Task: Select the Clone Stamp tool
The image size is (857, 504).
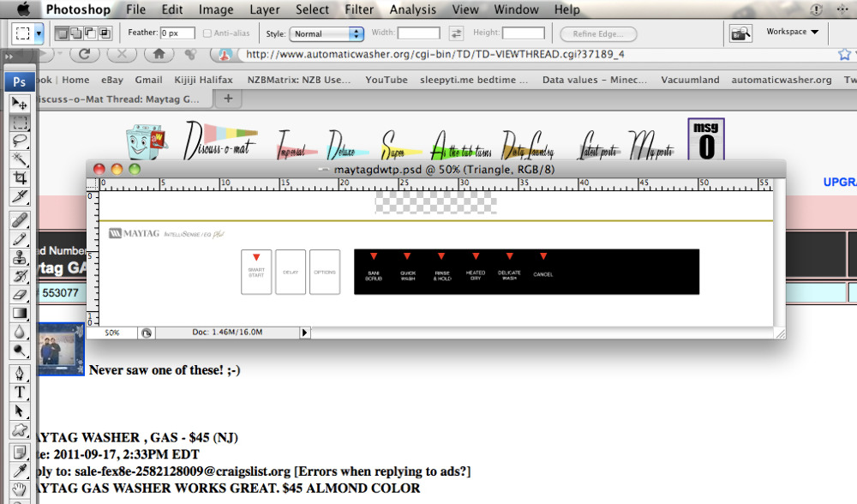Action: 19,257
